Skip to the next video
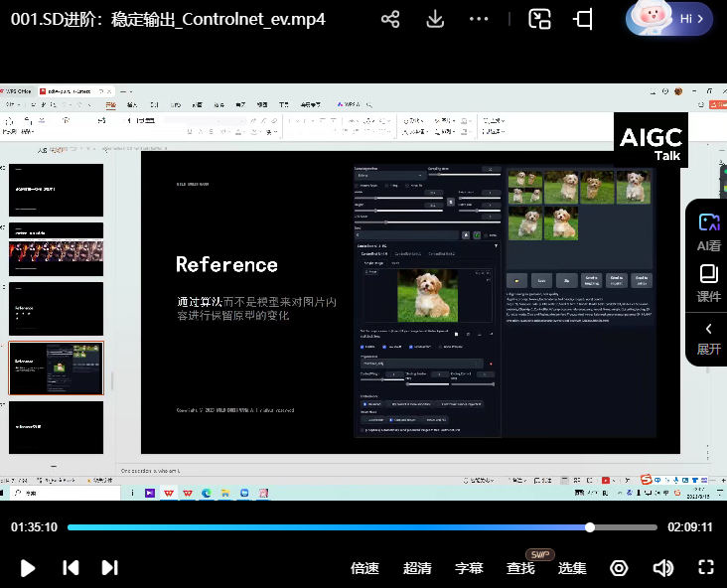The height and width of the screenshot is (588, 727). tap(109, 568)
